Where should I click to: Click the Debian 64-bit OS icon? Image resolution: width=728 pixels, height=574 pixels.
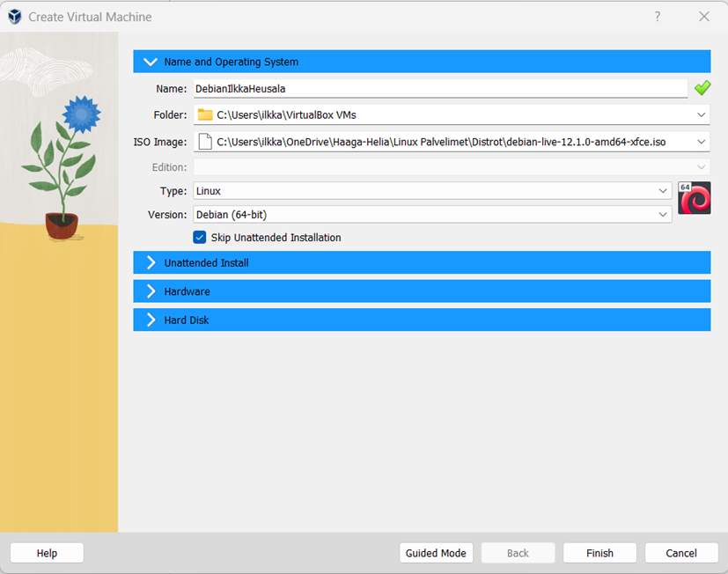pos(694,198)
